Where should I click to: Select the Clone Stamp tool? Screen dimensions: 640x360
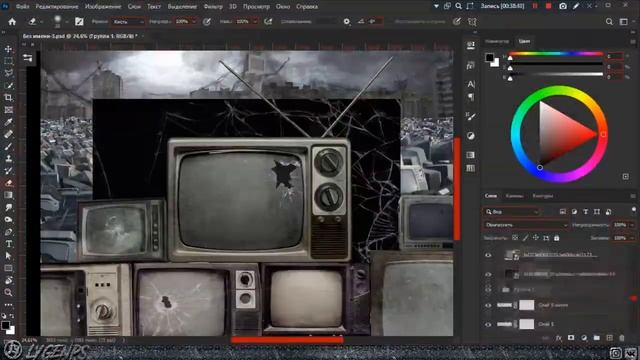tap(8, 158)
